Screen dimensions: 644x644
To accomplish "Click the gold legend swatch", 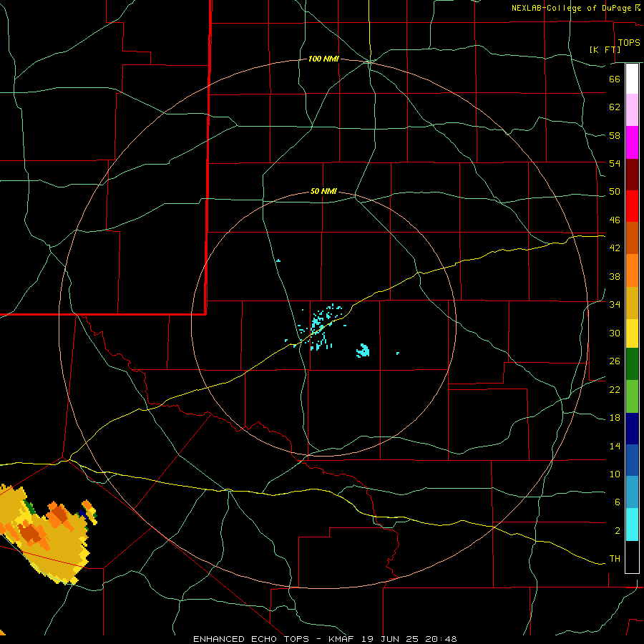I will 632,303.
